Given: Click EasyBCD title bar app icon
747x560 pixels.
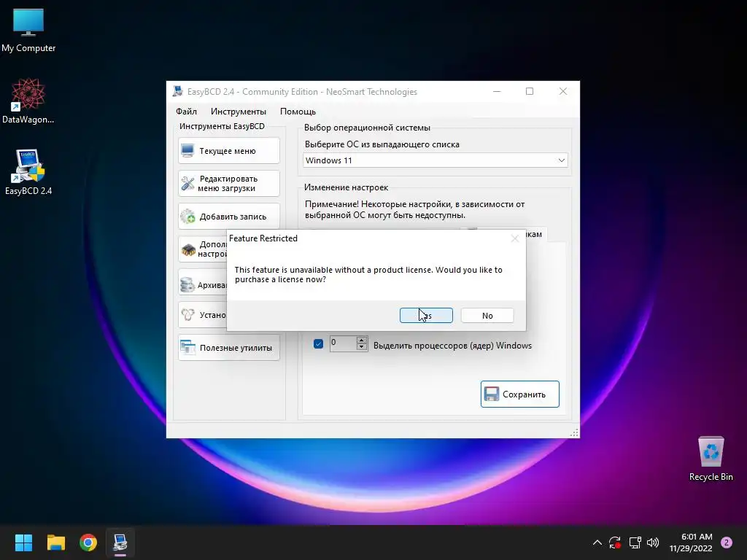Looking at the screenshot, I should pyautogui.click(x=178, y=91).
